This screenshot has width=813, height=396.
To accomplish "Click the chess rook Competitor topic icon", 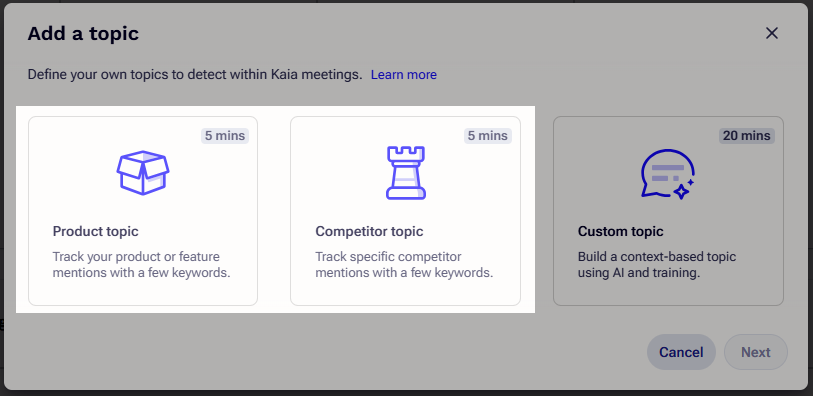I will (405, 173).
